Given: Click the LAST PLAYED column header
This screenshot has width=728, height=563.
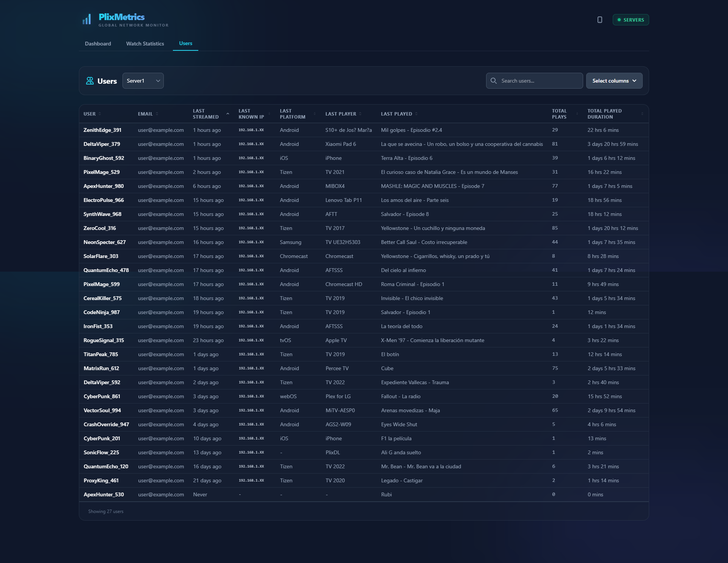Looking at the screenshot, I should (396, 114).
